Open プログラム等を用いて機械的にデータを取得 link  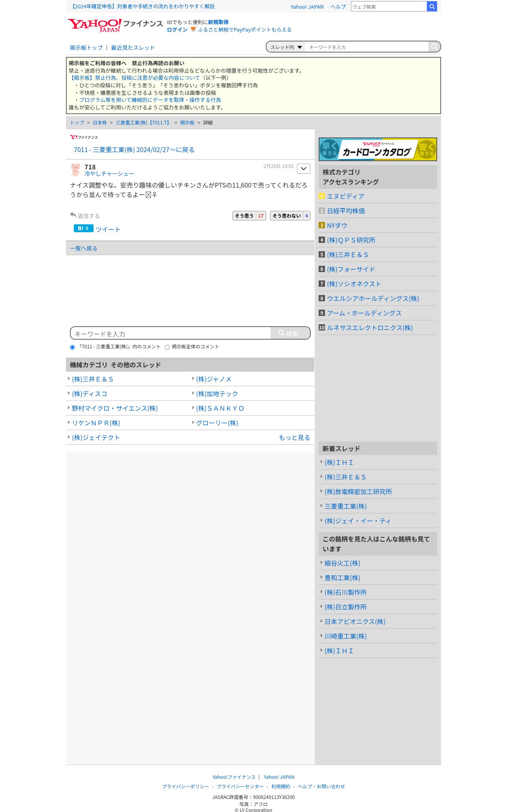[x=150, y=100]
